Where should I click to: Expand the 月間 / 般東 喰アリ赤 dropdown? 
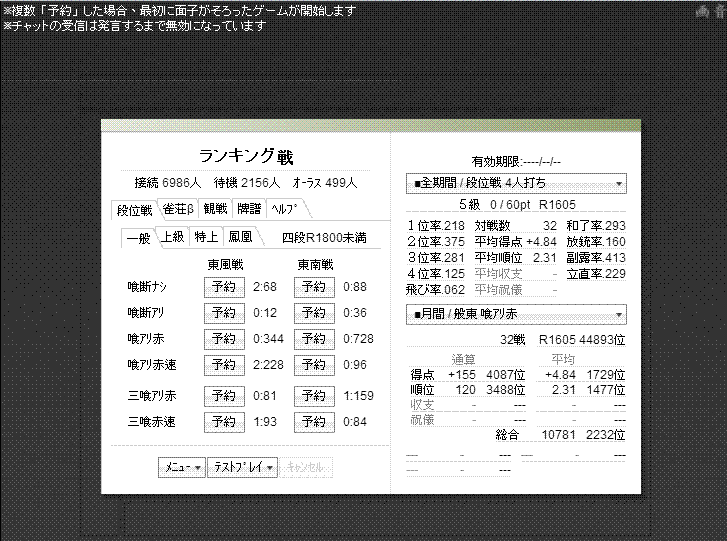pos(516,314)
